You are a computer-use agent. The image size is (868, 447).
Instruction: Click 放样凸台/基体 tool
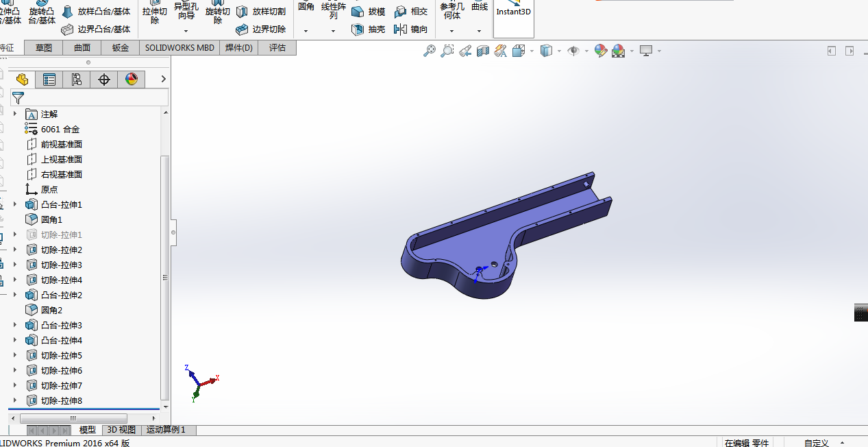point(96,12)
